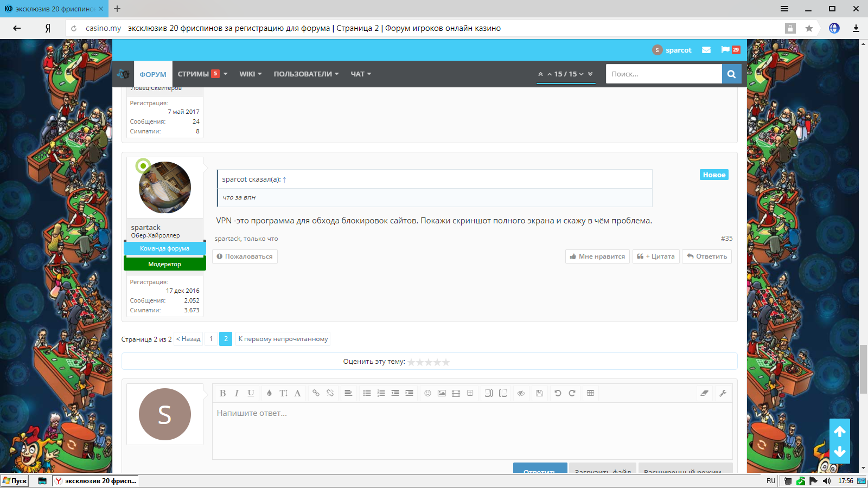
Task: Click the blue magnifier search button
Action: point(731,74)
